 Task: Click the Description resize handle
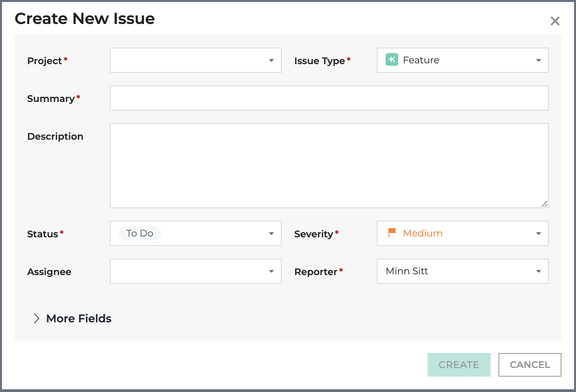point(544,203)
